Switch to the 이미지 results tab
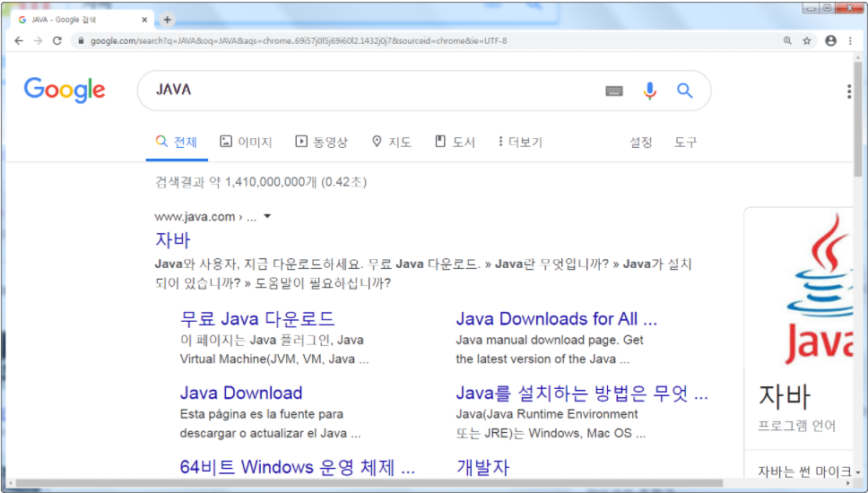Viewport: 868px width, 493px height. pyautogui.click(x=246, y=143)
